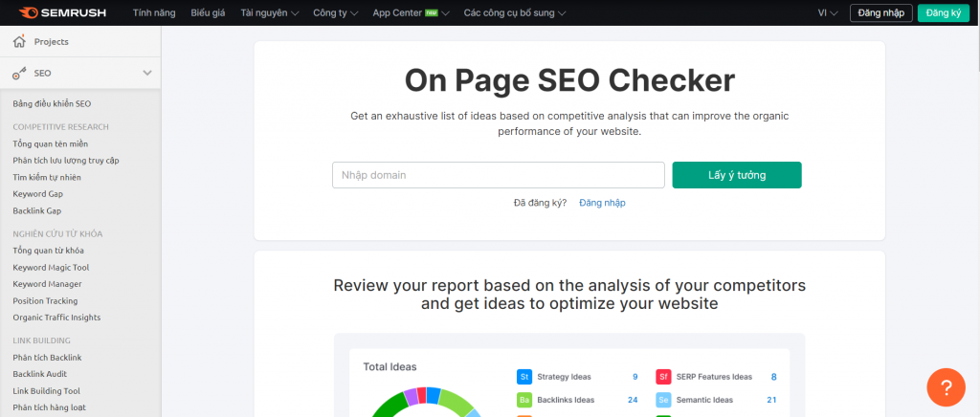Screen dimensions: 980x417
Task: Click the Semrush logo
Action: click(x=62, y=12)
